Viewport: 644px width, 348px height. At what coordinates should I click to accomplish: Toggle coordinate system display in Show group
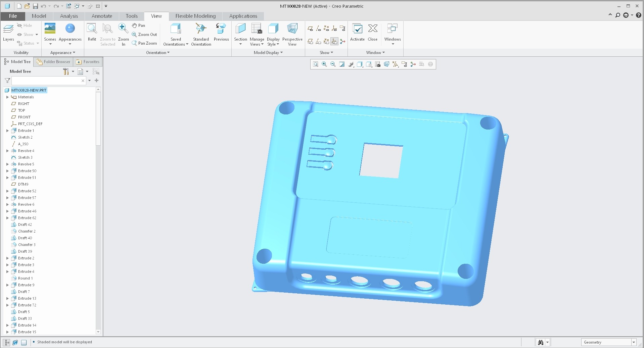coord(334,29)
